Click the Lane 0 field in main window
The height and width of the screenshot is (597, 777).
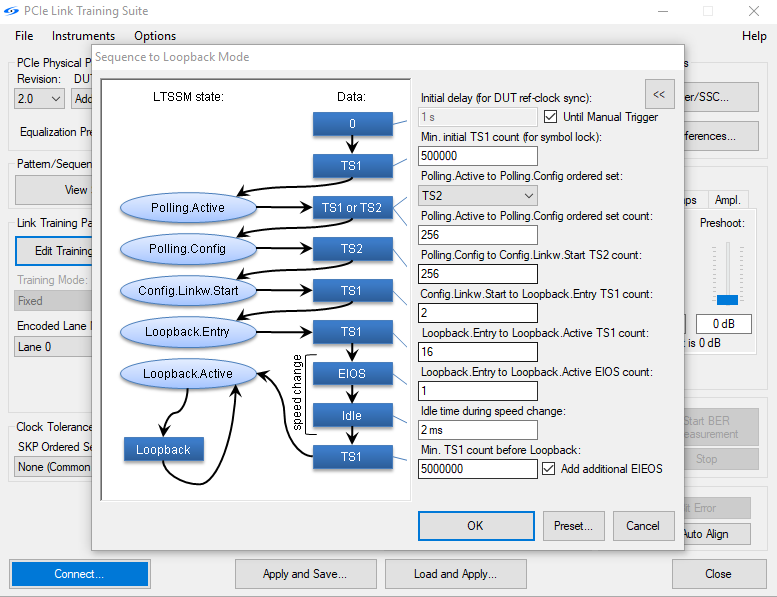pyautogui.click(x=53, y=347)
